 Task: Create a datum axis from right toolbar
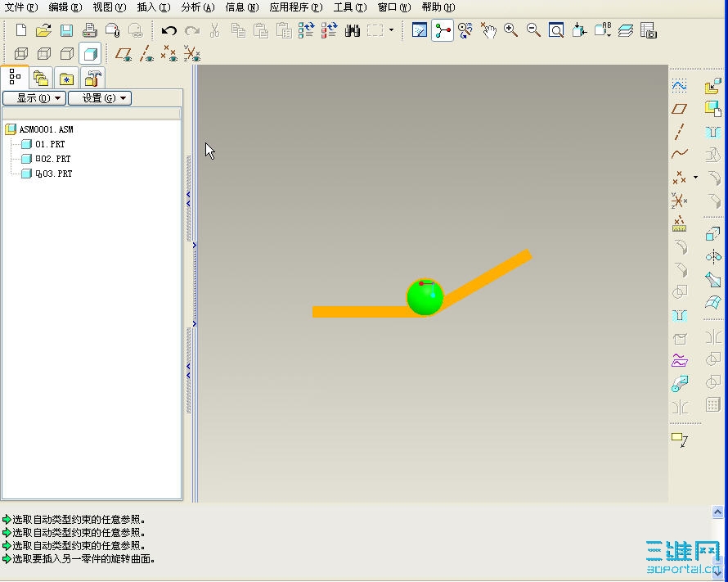679,132
